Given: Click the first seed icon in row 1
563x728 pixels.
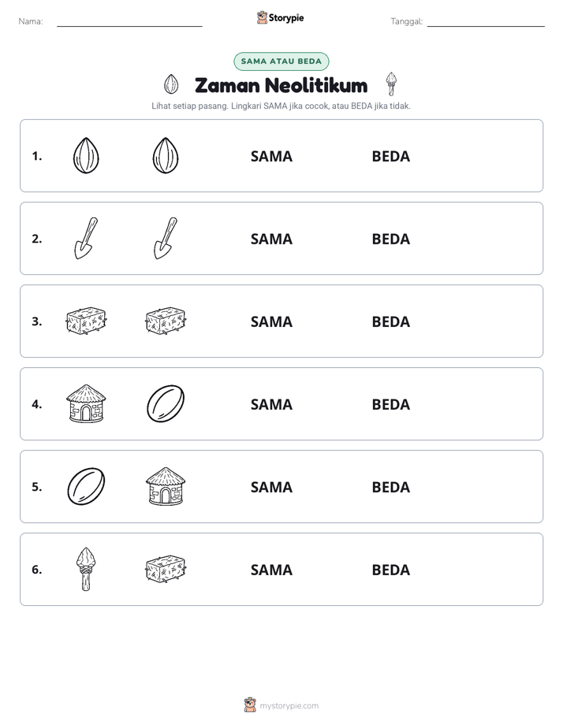Looking at the screenshot, I should tap(86, 155).
